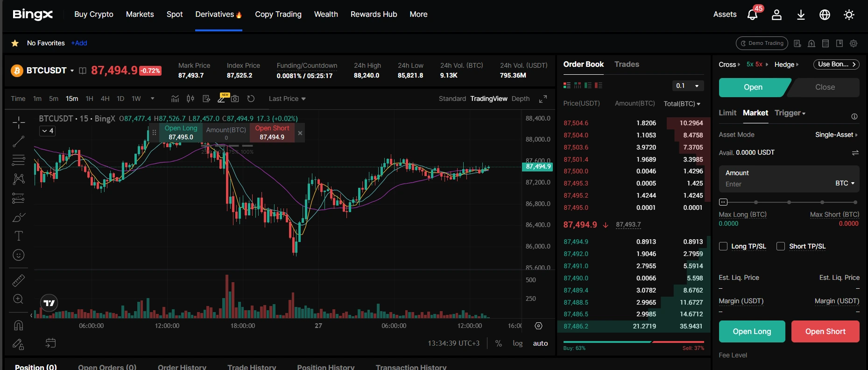868x370 pixels.
Task: Open trading settings gear icon
Action: click(854, 43)
